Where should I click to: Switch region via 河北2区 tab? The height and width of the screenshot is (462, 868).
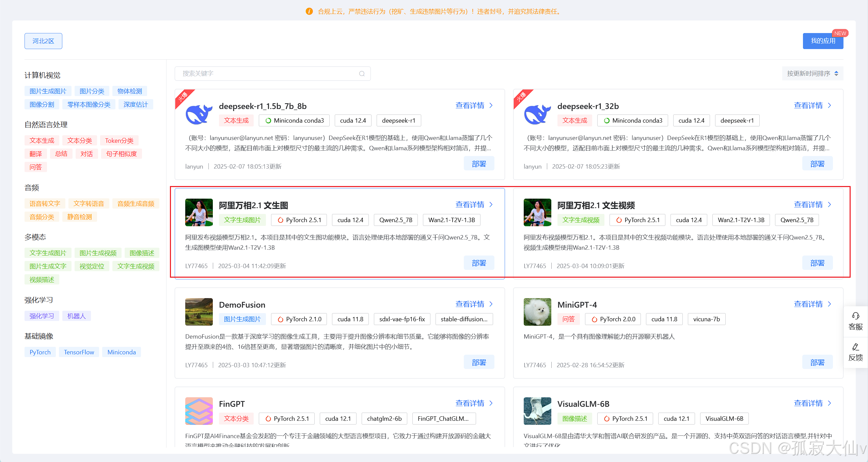(43, 41)
